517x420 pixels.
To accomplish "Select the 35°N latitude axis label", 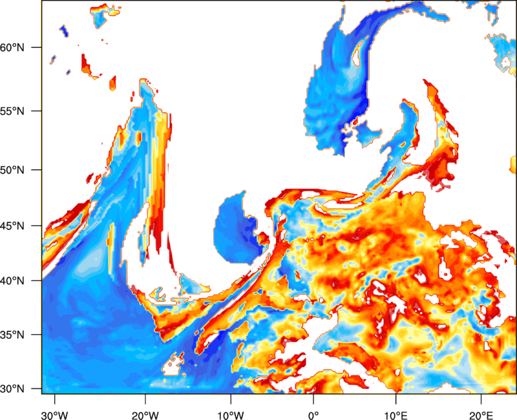I will (x=12, y=335).
